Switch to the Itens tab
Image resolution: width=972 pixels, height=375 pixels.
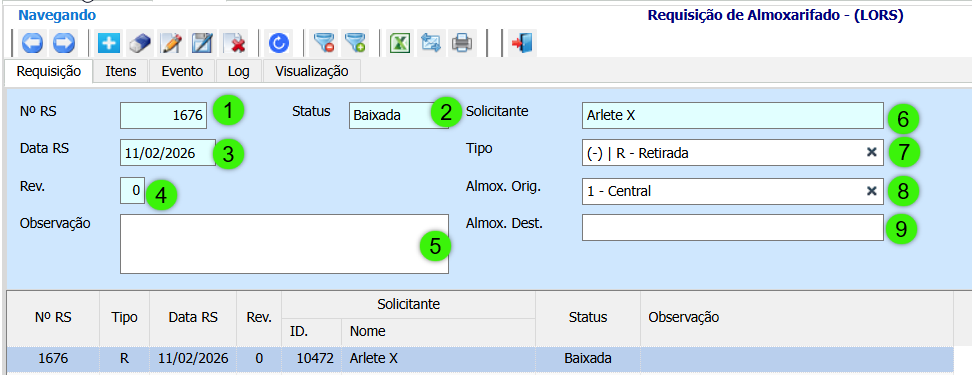tap(121, 71)
